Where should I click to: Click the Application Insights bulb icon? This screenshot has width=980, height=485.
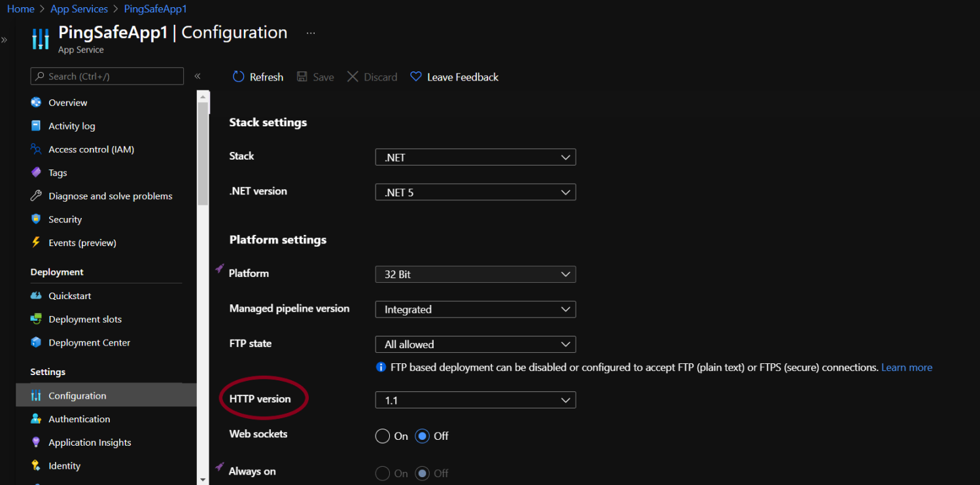[x=36, y=442]
